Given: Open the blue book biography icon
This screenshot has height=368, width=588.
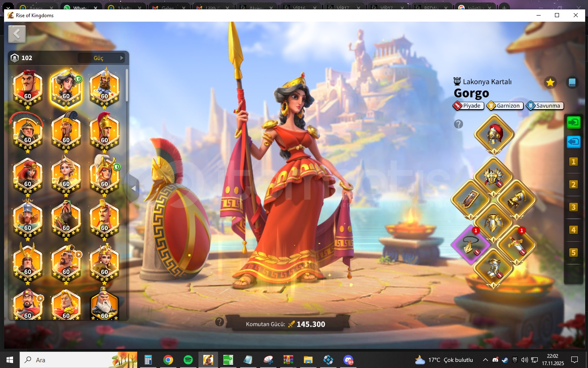Looking at the screenshot, I should point(572,83).
